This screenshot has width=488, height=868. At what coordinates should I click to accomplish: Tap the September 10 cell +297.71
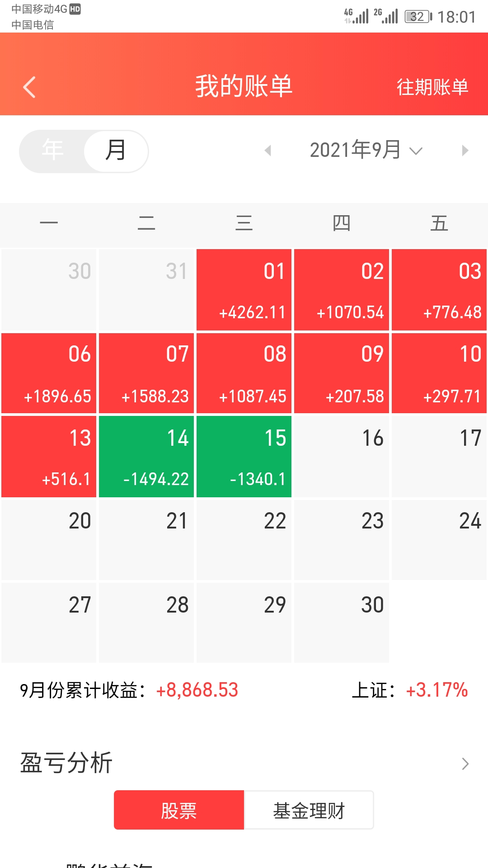coord(439,373)
